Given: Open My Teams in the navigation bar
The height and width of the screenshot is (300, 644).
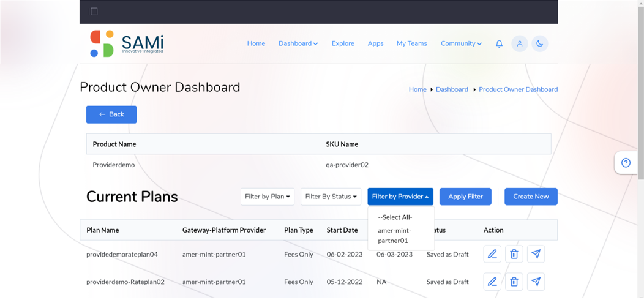Looking at the screenshot, I should tap(411, 43).
